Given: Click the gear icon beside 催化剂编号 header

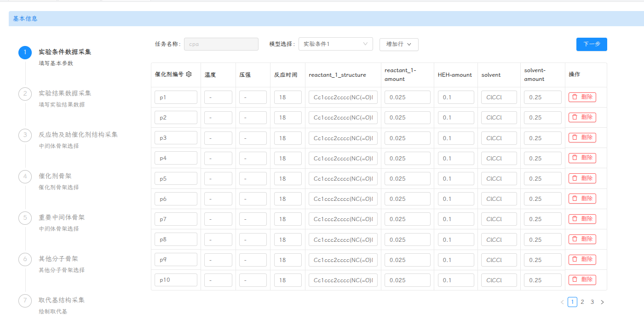Looking at the screenshot, I should (x=189, y=74).
